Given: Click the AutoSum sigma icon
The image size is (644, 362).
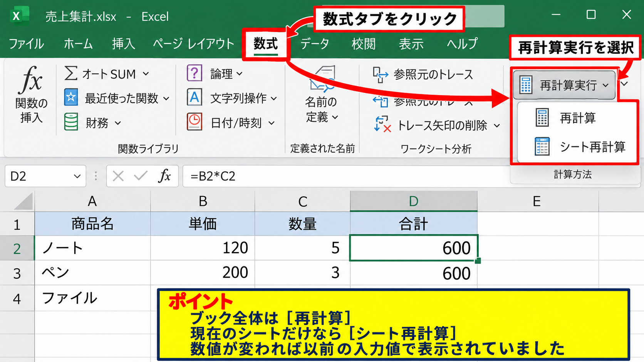Looking at the screenshot, I should pos(71,73).
